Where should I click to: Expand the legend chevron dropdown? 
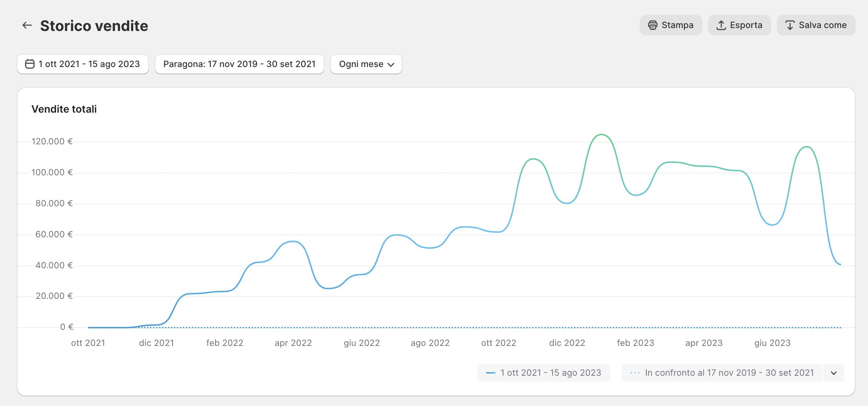(834, 373)
